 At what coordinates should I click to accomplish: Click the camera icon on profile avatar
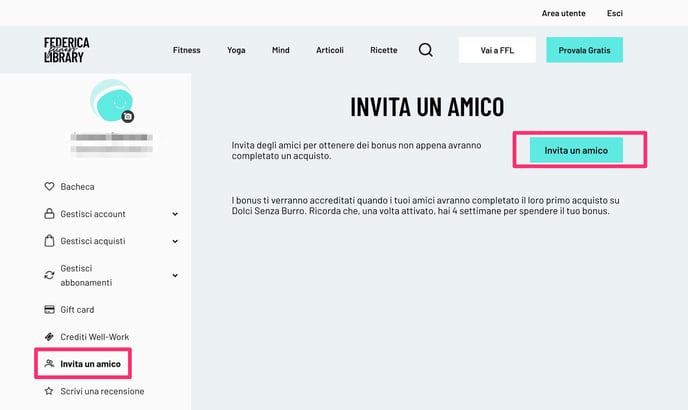click(x=128, y=117)
